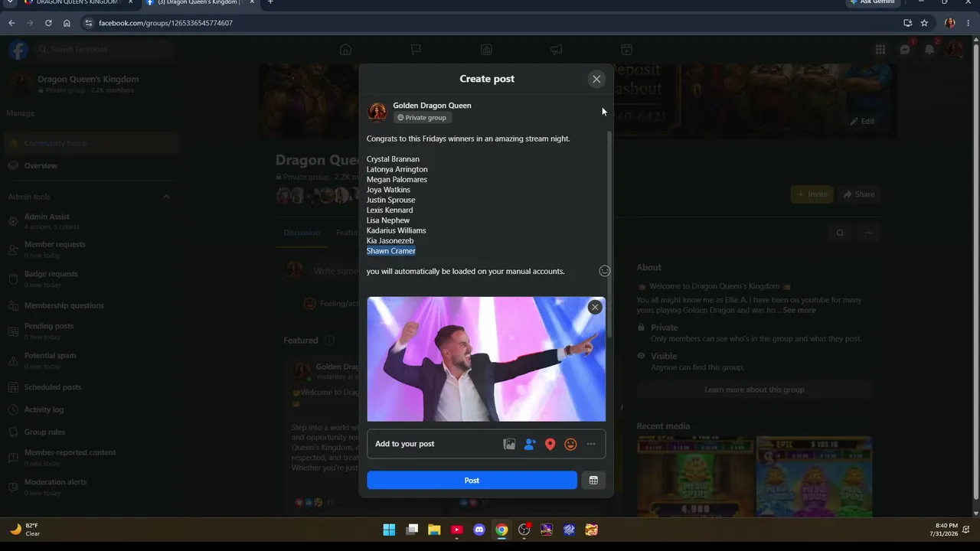Open Scheduled posts in the sidebar

90,387
